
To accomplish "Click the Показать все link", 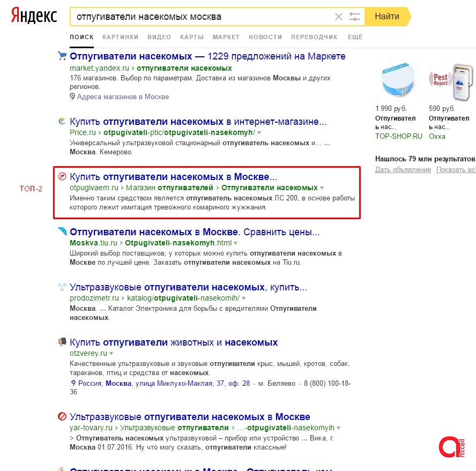I will (456, 170).
